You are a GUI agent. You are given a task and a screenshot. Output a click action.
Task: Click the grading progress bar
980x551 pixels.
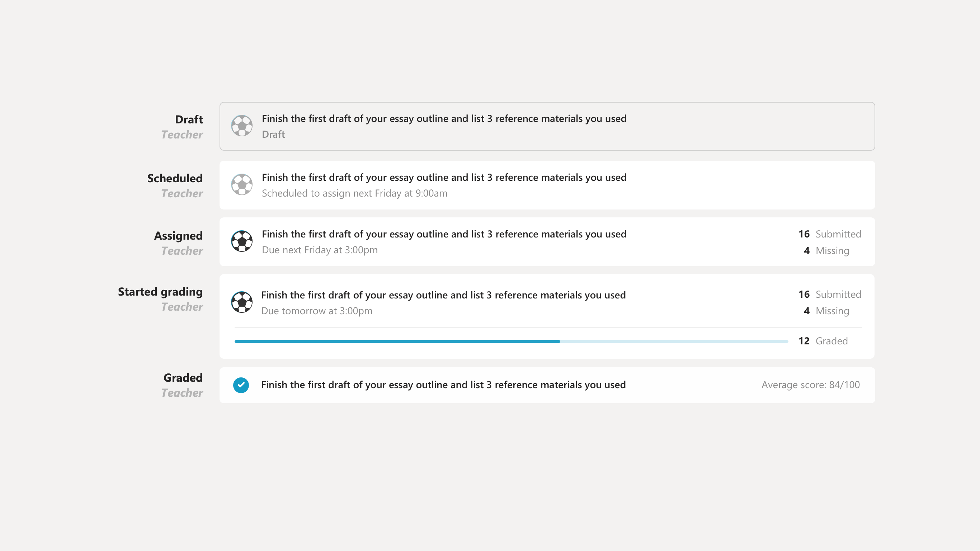point(511,342)
